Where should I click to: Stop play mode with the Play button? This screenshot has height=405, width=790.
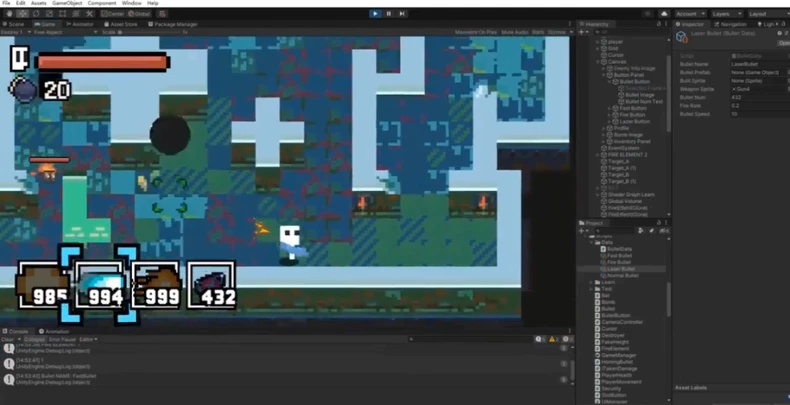click(x=375, y=14)
